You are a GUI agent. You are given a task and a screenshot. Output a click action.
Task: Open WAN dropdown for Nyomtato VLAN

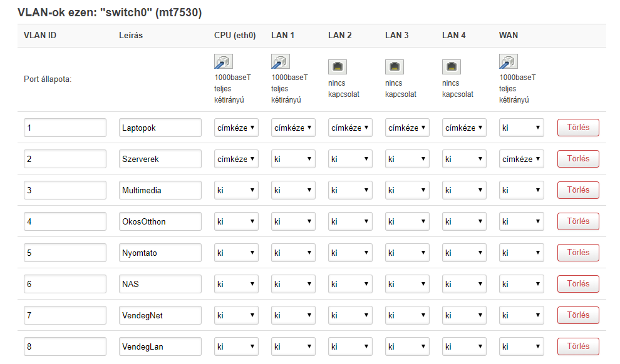point(521,253)
